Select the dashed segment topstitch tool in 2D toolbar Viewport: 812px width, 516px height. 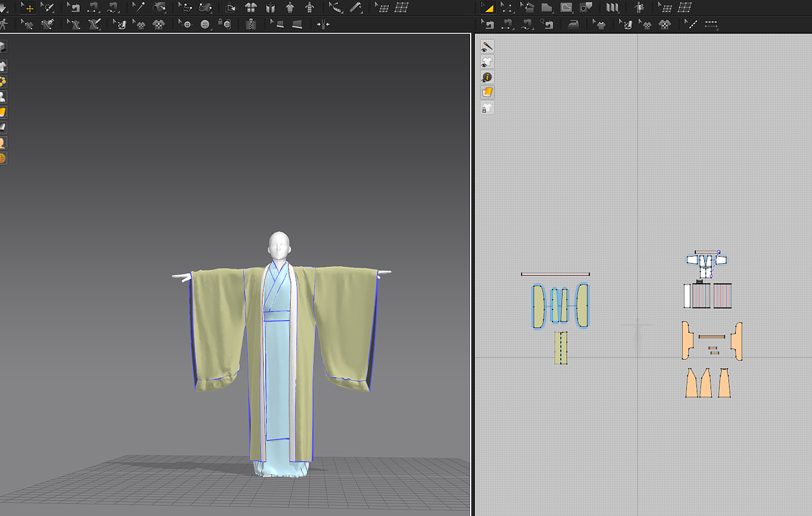coord(710,24)
